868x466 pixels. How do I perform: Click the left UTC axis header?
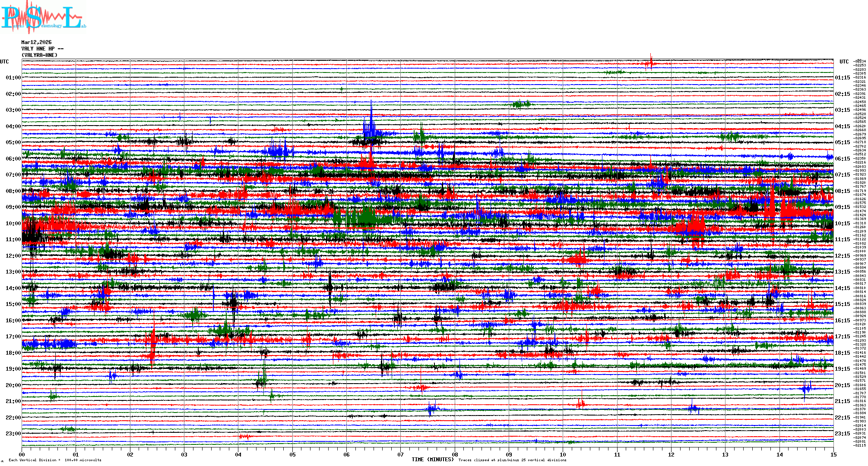4,62
